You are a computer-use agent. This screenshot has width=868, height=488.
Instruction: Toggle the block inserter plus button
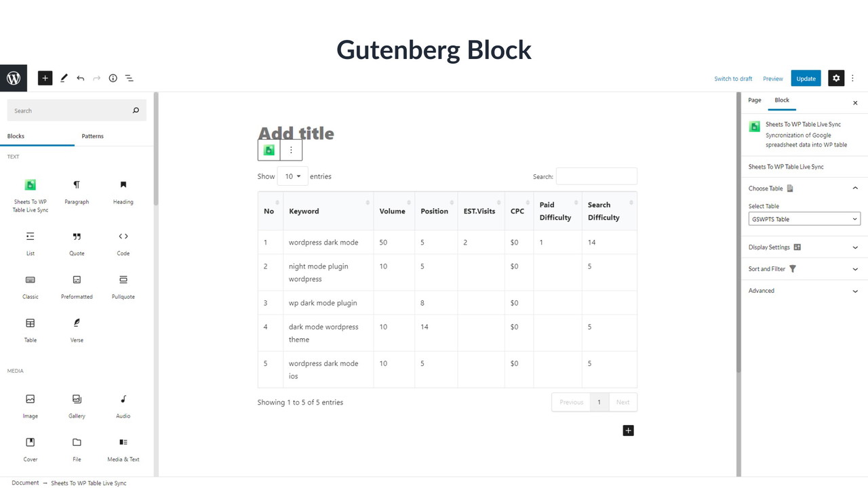point(45,78)
